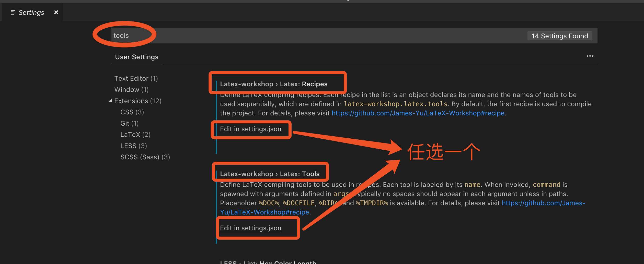Image resolution: width=644 pixels, height=264 pixels.
Task: Open the CSS settings category
Action: (132, 112)
